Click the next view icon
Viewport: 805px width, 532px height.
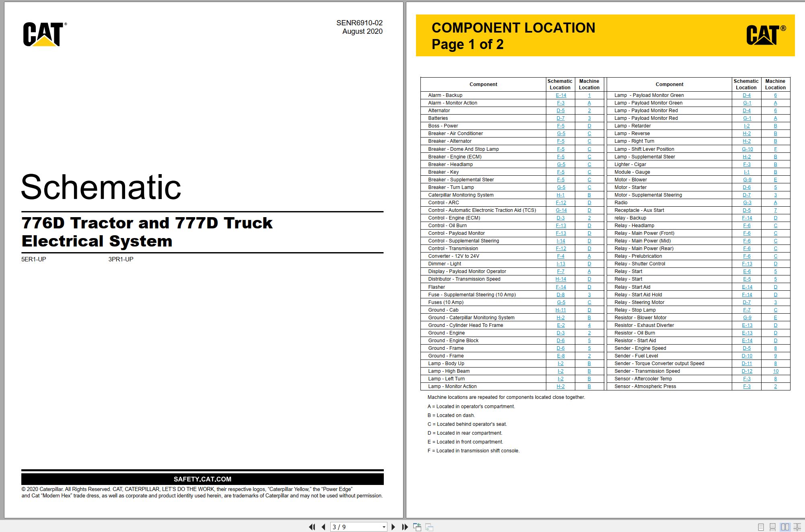429,527
